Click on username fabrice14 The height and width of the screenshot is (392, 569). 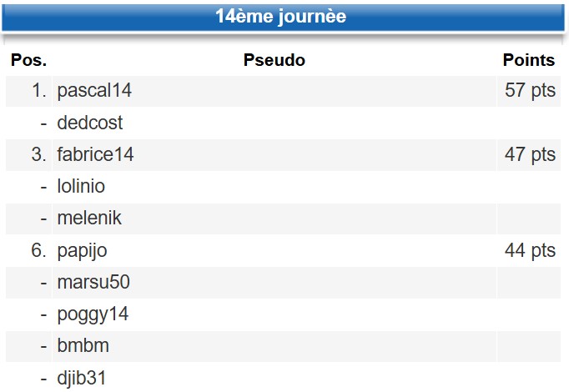[95, 154]
